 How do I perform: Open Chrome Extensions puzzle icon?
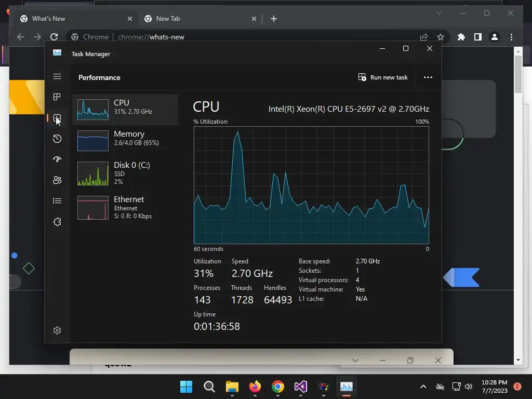coord(461,37)
